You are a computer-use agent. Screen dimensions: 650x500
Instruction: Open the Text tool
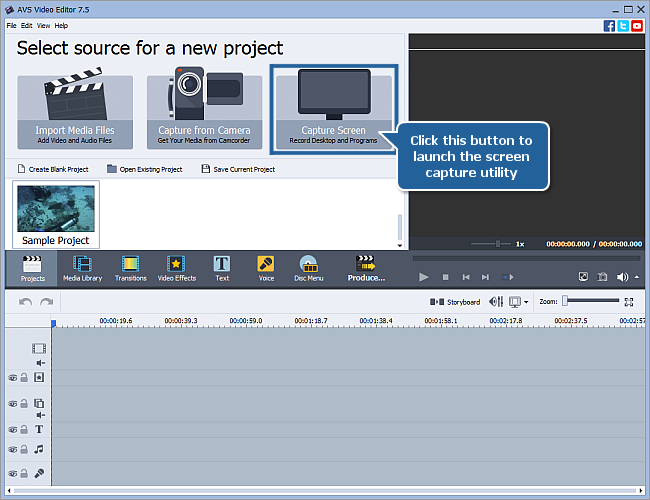pyautogui.click(x=222, y=269)
